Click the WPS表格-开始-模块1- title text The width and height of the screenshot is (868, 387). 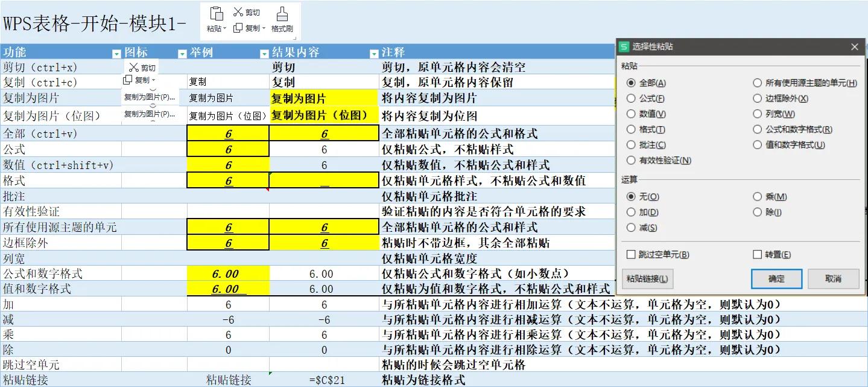tap(95, 24)
